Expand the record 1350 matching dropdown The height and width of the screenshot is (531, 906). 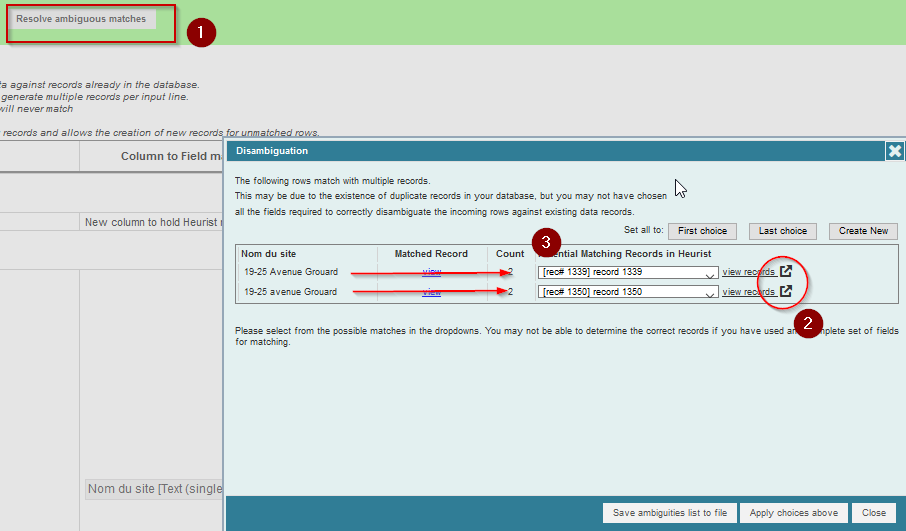(x=709, y=293)
